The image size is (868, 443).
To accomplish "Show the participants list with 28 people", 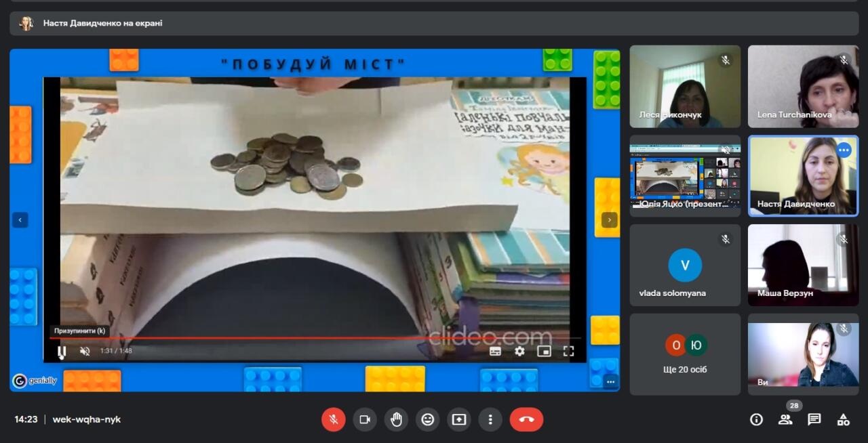I will tap(785, 419).
